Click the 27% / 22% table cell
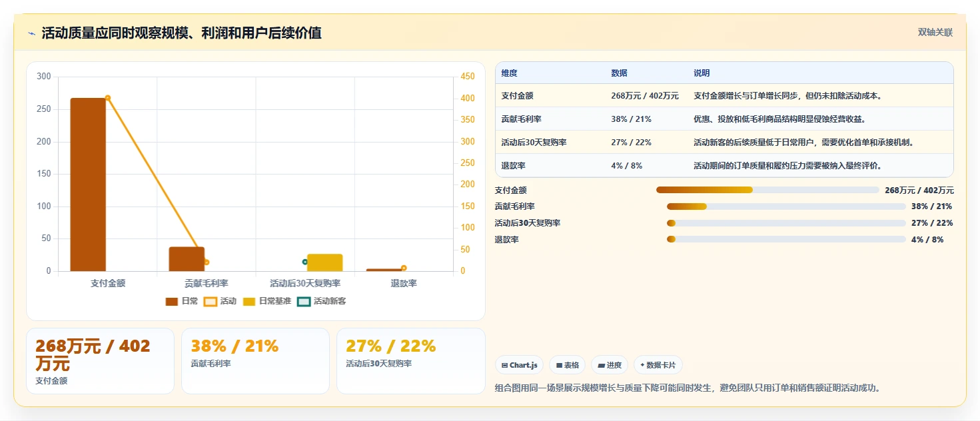This screenshot has width=980, height=421. tap(631, 143)
